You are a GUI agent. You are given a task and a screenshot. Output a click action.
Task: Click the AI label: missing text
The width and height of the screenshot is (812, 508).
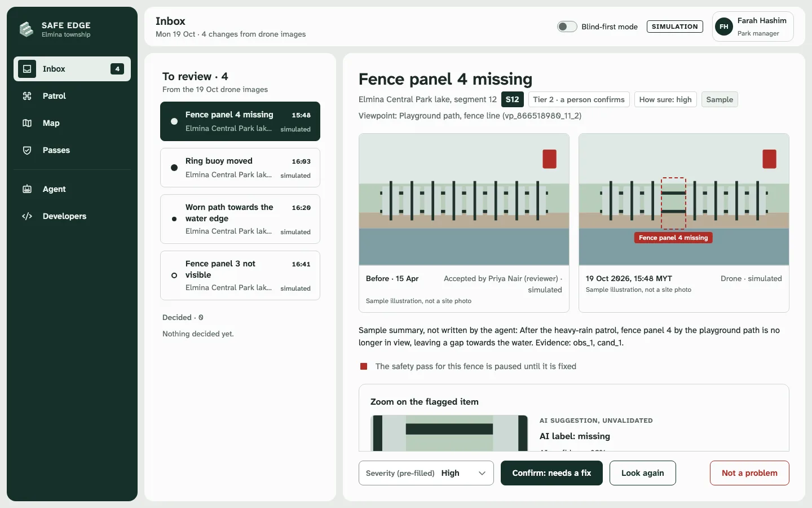point(575,436)
